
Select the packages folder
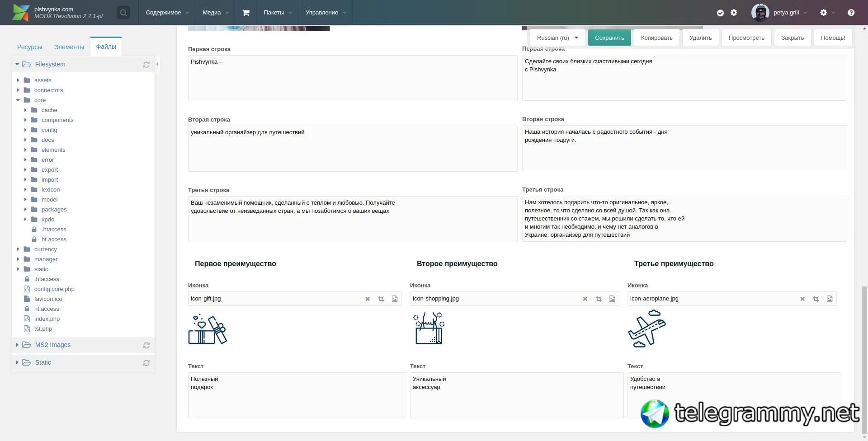(x=54, y=210)
